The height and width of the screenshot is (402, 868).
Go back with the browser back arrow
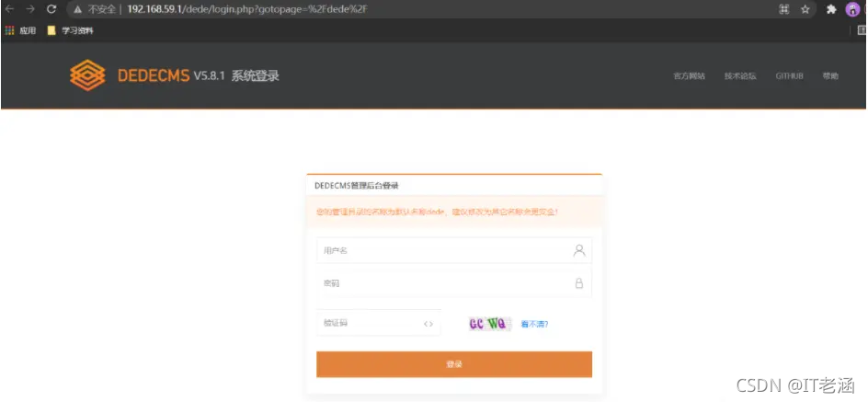(x=9, y=9)
